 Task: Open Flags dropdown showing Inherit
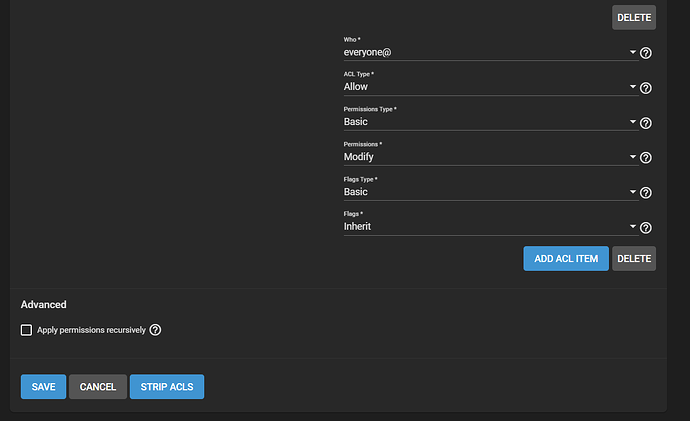pyautogui.click(x=491, y=227)
